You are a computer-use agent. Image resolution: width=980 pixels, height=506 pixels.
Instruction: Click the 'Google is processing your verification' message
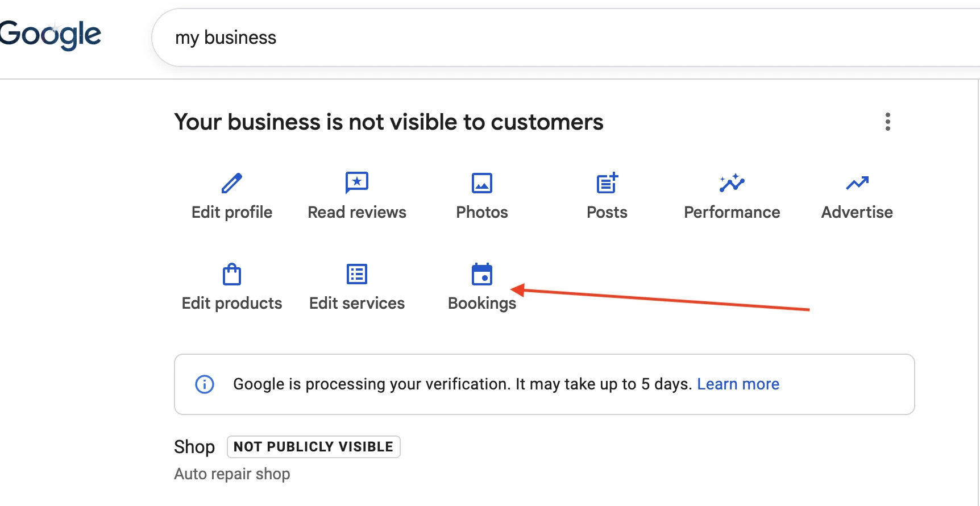[x=462, y=384]
